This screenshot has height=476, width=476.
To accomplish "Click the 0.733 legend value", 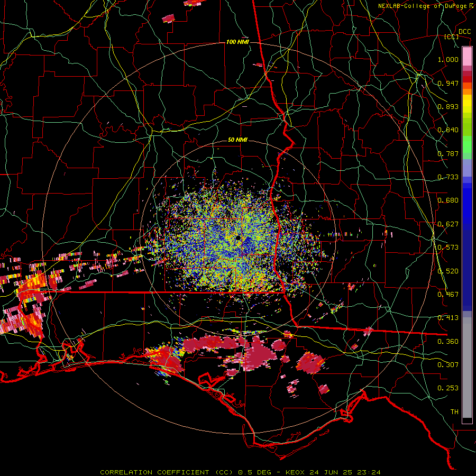I will (x=448, y=177).
